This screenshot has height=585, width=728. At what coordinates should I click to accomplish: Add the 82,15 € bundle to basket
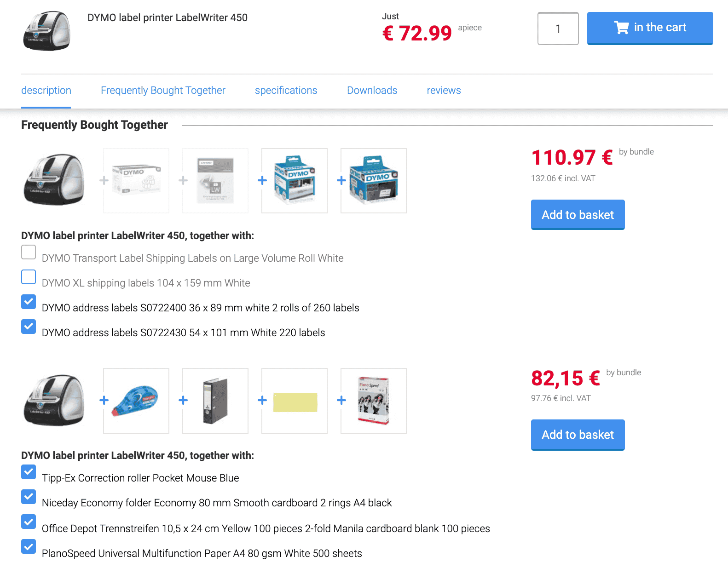pyautogui.click(x=578, y=435)
